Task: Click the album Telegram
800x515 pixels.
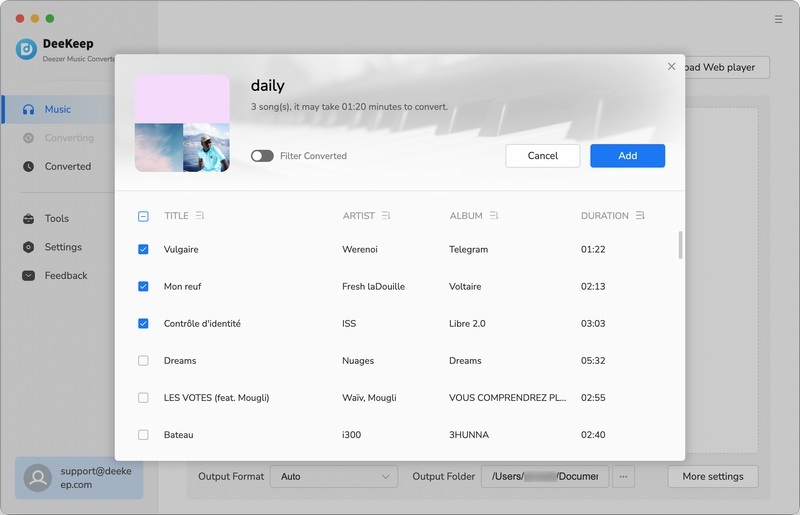Action: pyautogui.click(x=468, y=249)
